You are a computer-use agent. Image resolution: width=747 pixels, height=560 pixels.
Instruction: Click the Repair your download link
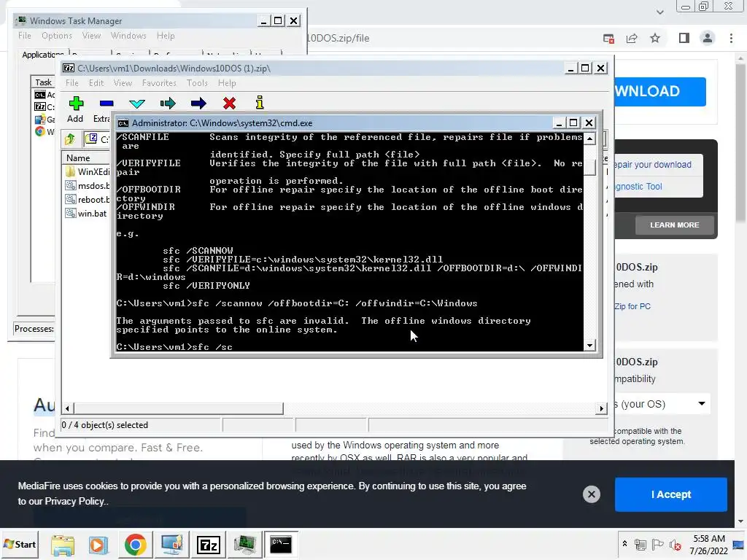pyautogui.click(x=652, y=165)
